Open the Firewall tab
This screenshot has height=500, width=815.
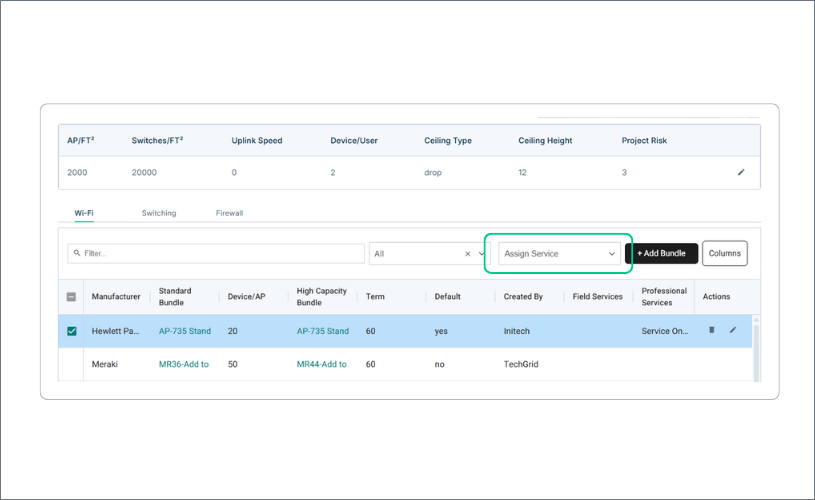click(229, 213)
